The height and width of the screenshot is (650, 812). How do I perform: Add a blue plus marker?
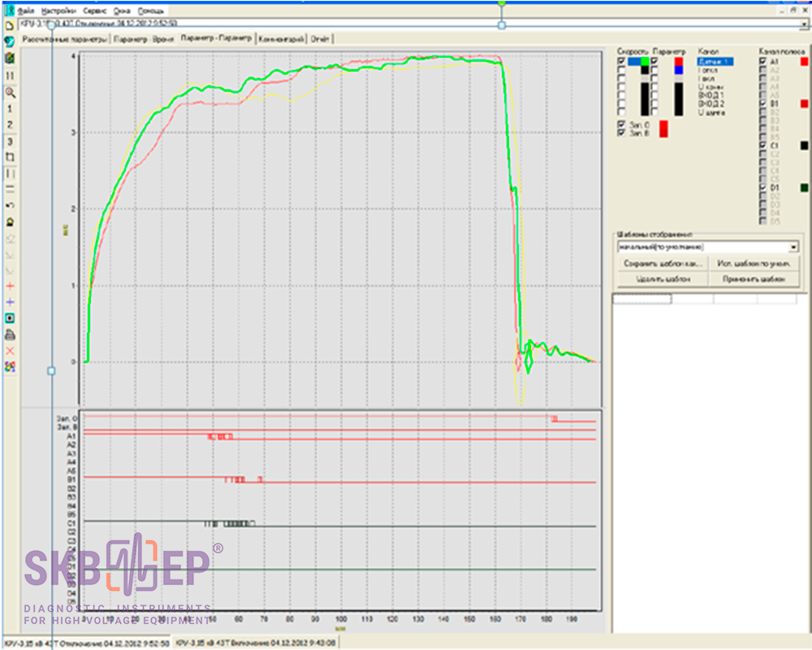10,302
